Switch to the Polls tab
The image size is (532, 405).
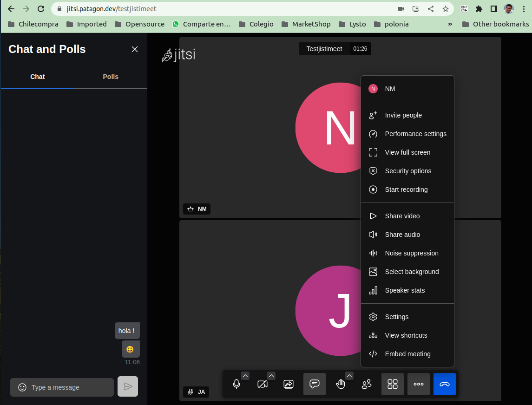coord(111,77)
